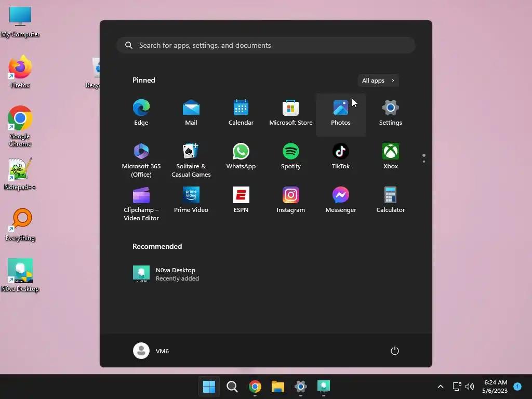Open Settings from pinned apps

point(391,113)
